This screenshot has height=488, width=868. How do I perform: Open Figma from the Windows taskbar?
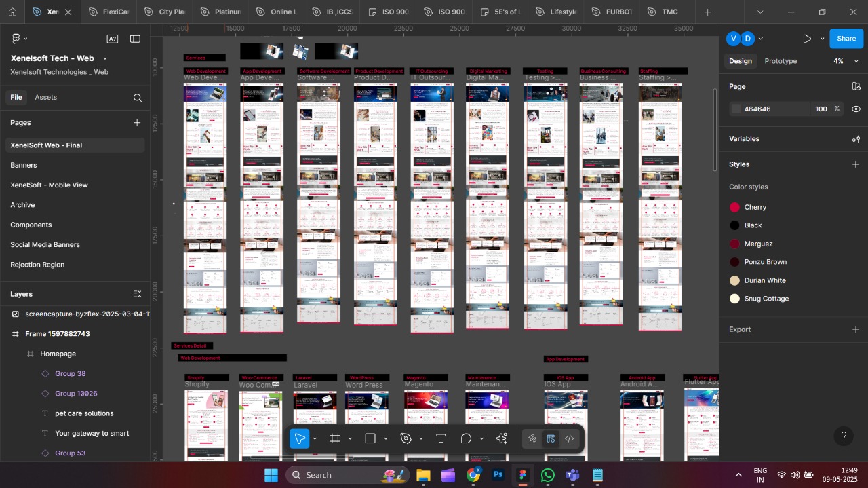(523, 475)
